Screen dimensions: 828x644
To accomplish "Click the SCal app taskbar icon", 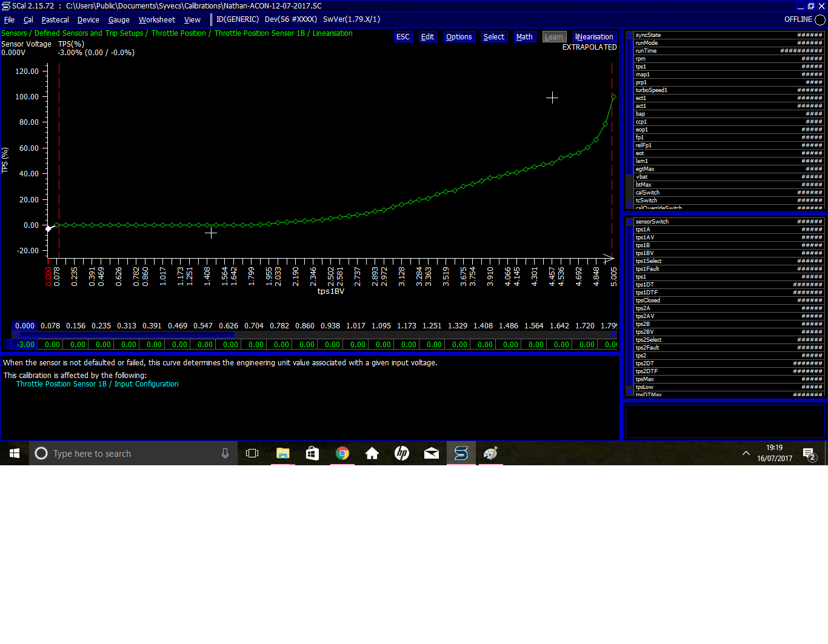I will click(x=461, y=453).
